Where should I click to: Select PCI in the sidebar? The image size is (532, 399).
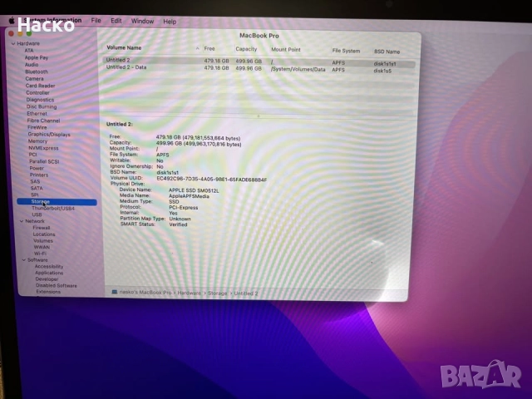click(x=33, y=155)
